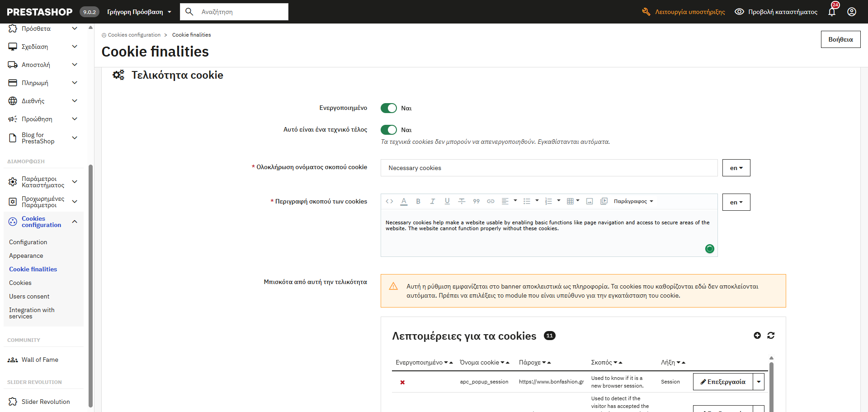Sort Όνομα cookie column descending

502,363
